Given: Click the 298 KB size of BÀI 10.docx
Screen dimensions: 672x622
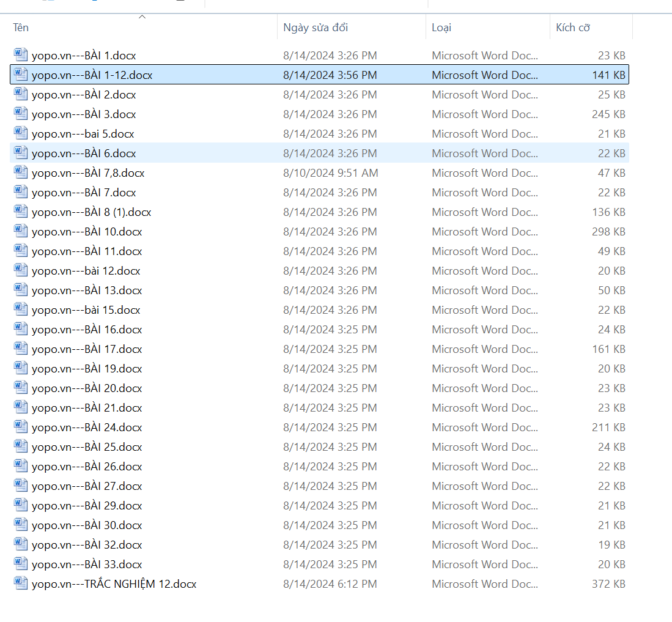Looking at the screenshot, I should click(x=608, y=232).
